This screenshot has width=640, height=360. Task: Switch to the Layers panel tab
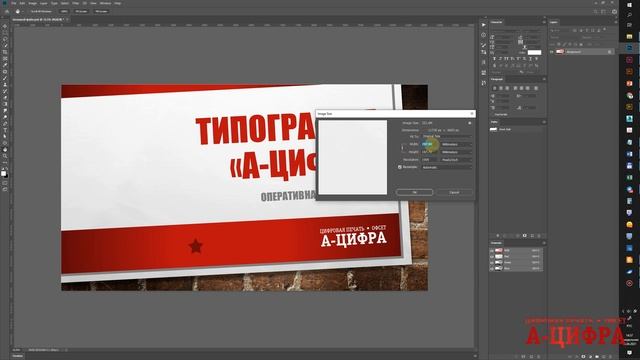[553, 22]
